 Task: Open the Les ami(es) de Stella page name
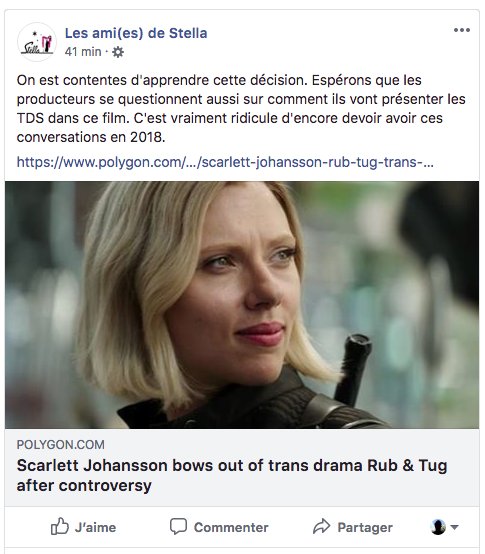(136, 33)
